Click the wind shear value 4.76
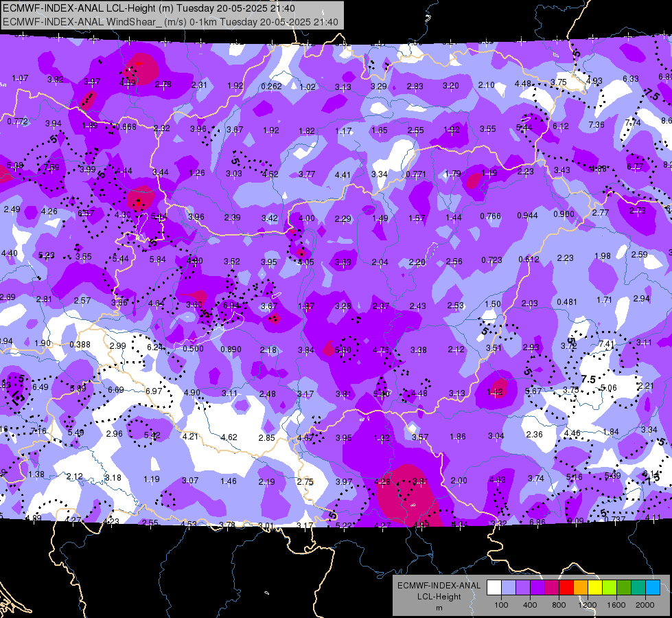672x618 pixels. pyautogui.click(x=380, y=350)
